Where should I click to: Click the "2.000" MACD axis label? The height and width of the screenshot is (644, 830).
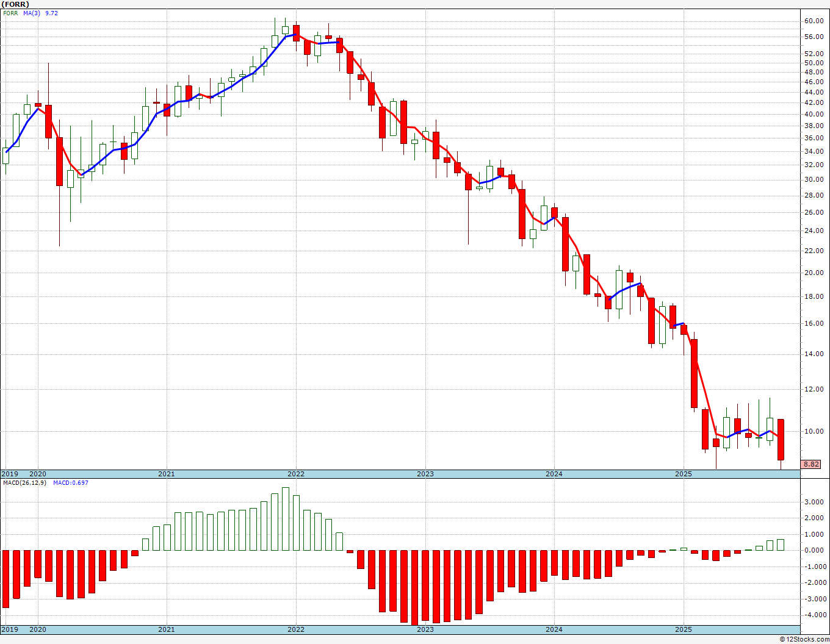815,518
